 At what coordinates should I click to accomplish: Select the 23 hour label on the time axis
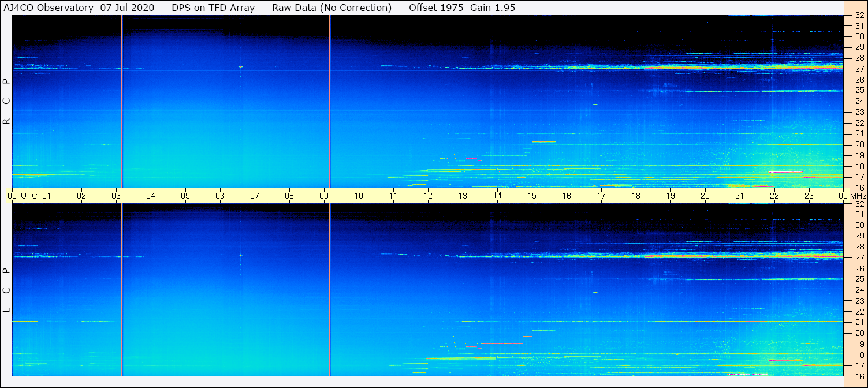point(809,196)
